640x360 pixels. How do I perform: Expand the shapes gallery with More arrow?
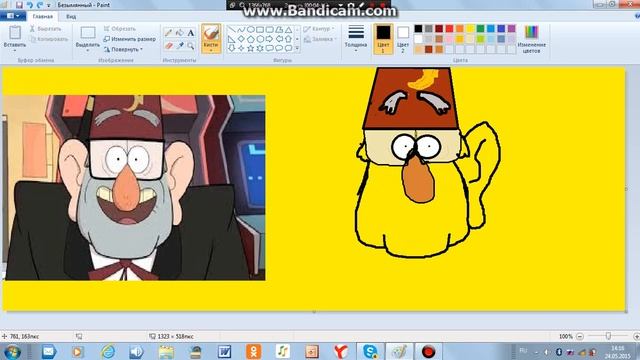pyautogui.click(x=297, y=48)
